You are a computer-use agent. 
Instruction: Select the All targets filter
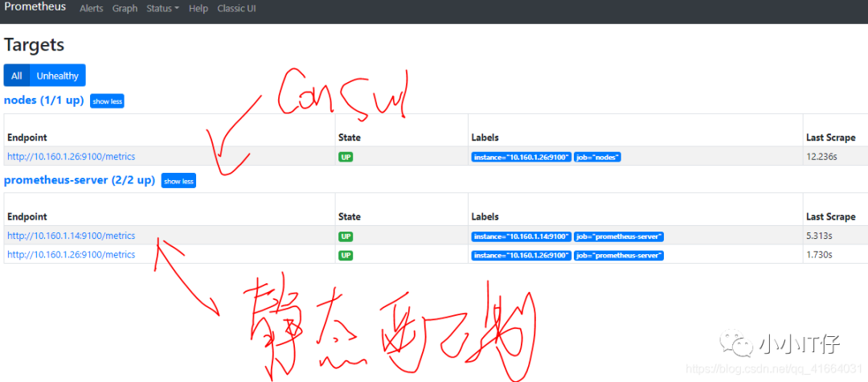(x=17, y=76)
